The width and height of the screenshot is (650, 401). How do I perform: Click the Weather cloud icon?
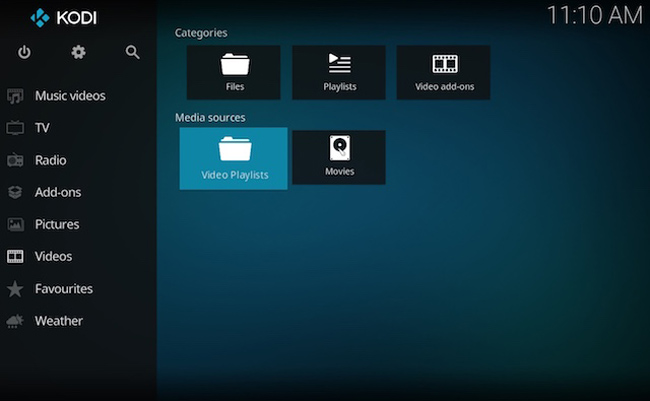pos(15,321)
